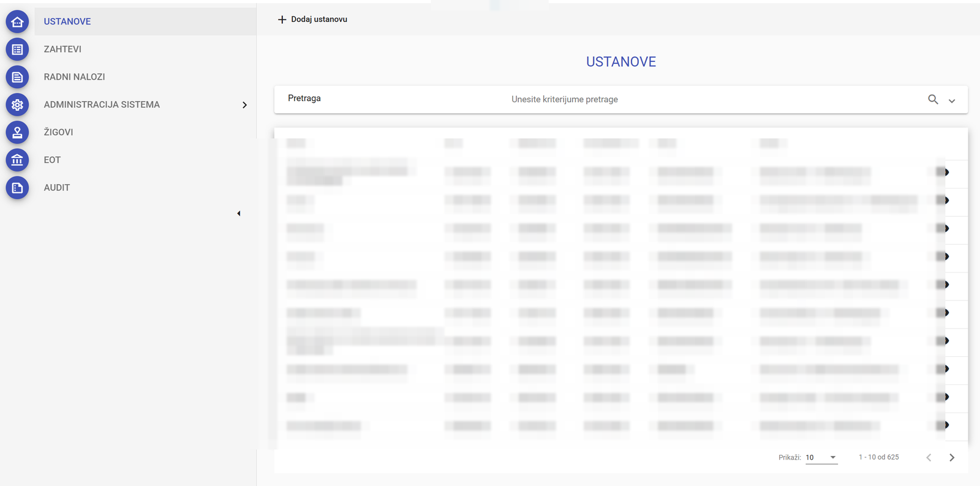Image resolution: width=980 pixels, height=486 pixels.
Task: Click the '1 - 10 od 625' pagination text
Action: pyautogui.click(x=879, y=457)
